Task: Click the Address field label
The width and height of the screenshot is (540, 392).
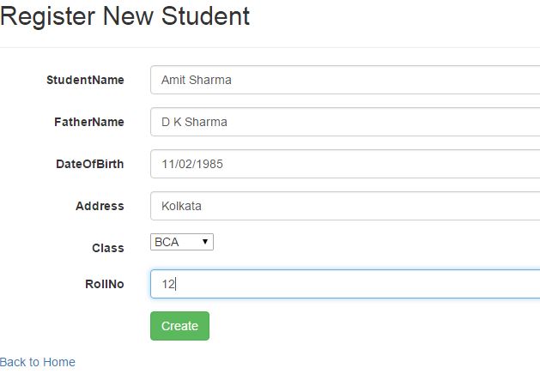Action: click(100, 206)
